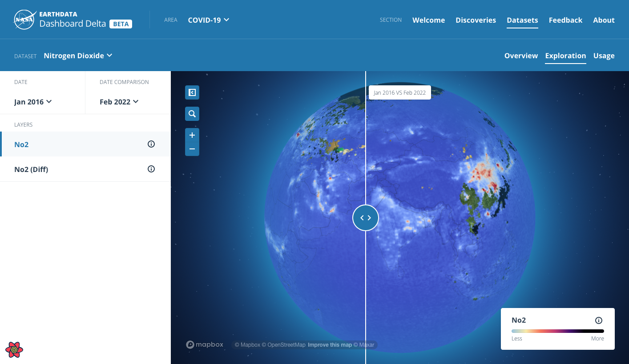Viewport: 629px width, 364px height.
Task: Open the Feedback page
Action: coord(565,20)
